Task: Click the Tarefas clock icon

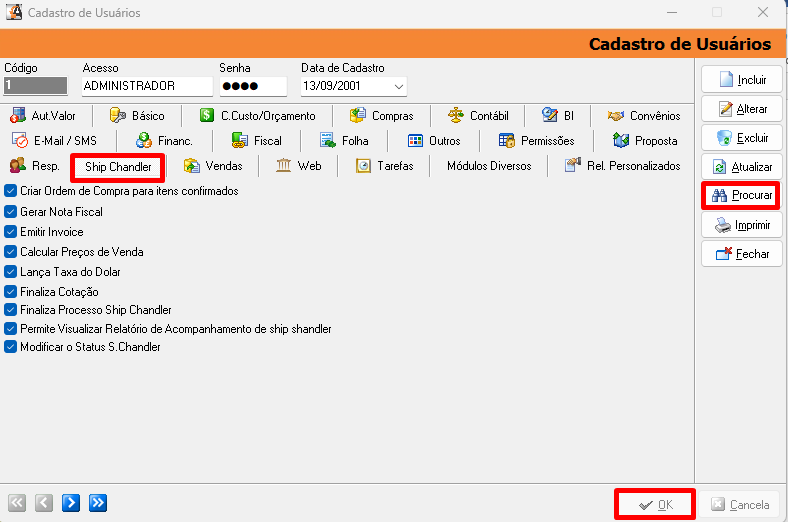Action: click(x=363, y=166)
